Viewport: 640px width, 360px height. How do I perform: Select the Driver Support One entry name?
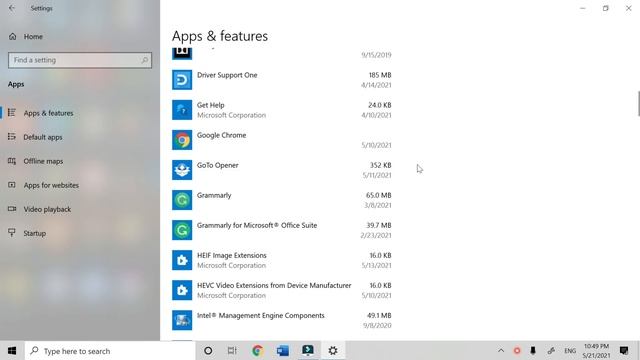point(227,75)
